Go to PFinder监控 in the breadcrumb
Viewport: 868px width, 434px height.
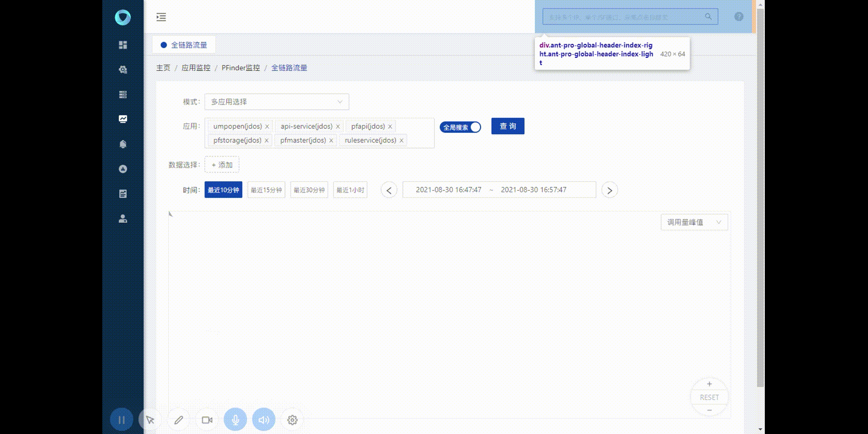(241, 68)
